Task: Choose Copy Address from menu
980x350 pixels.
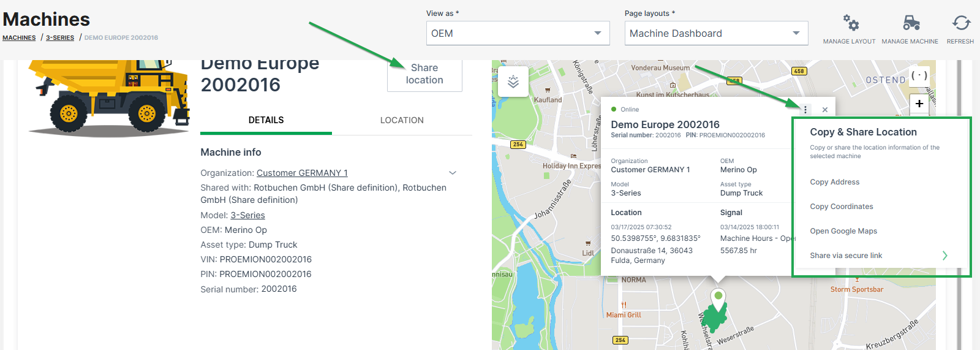Action: pyautogui.click(x=834, y=182)
